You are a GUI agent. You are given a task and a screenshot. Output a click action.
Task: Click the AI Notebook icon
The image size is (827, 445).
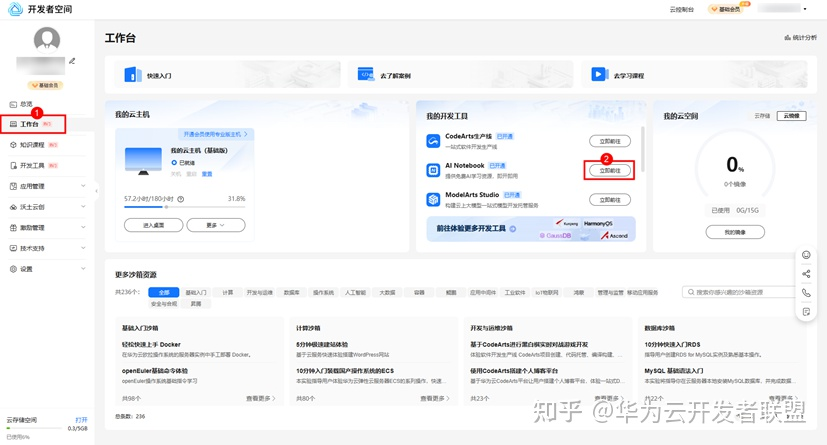click(x=433, y=170)
